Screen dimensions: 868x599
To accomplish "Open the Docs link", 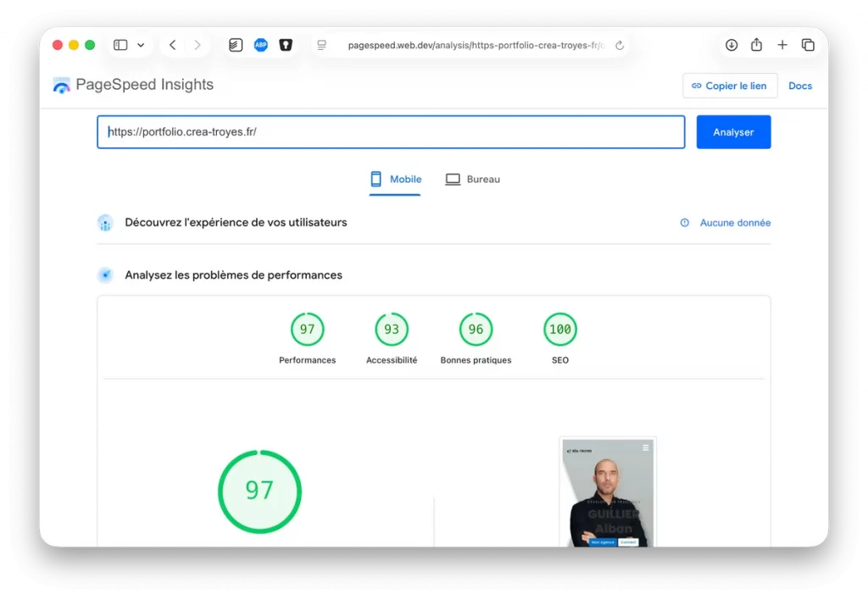I will 799,86.
